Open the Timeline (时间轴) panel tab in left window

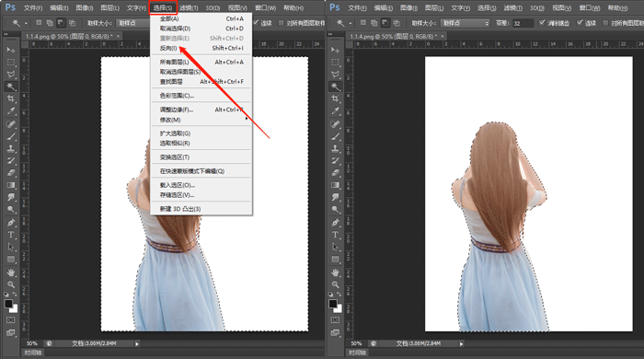(x=33, y=353)
